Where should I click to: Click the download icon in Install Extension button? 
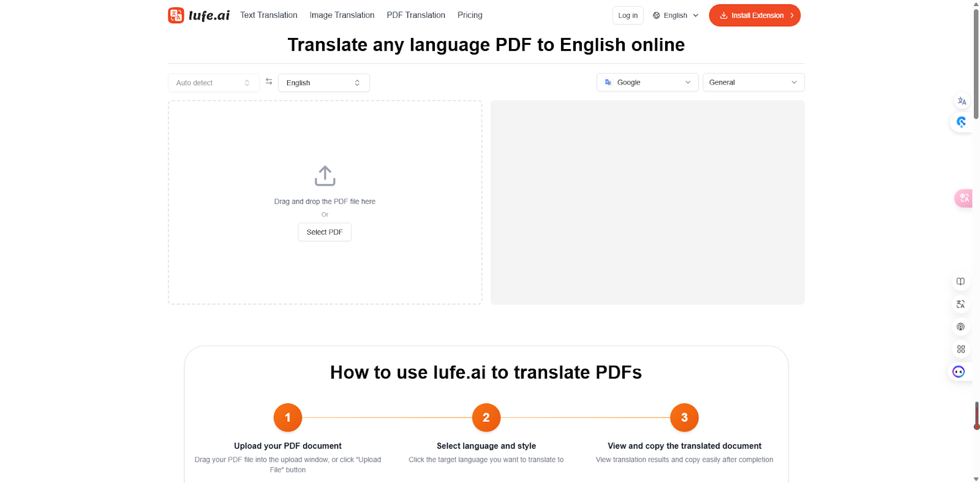(x=723, y=15)
